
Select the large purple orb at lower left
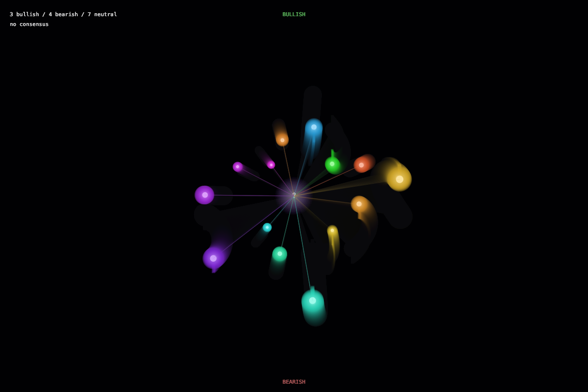pyautogui.click(x=213, y=258)
